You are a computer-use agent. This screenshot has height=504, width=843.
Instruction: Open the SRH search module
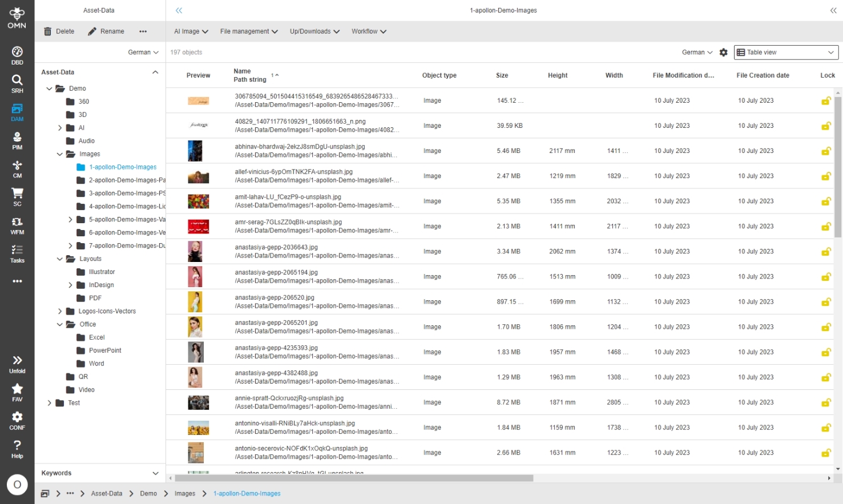pyautogui.click(x=17, y=83)
